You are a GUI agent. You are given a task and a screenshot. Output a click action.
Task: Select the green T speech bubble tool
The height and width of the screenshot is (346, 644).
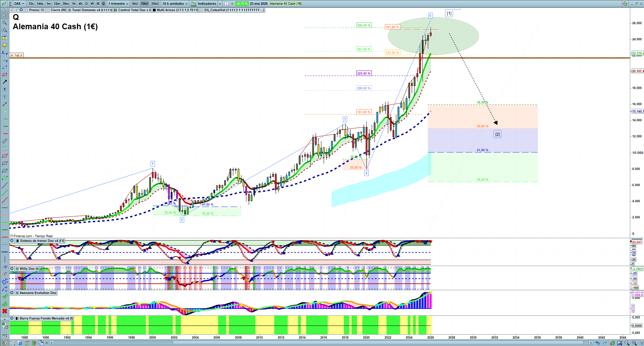click(5, 97)
